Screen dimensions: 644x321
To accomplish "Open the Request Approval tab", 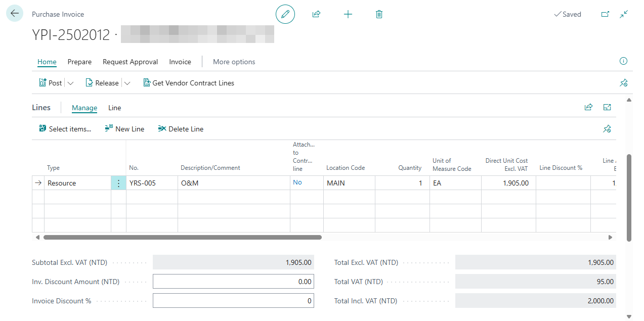I will [x=130, y=62].
